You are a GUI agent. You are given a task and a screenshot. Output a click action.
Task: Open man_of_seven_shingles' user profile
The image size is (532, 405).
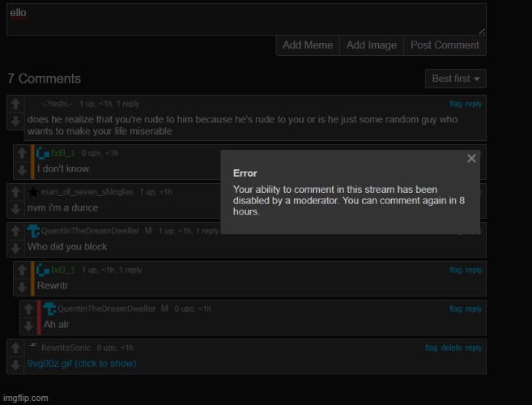pyautogui.click(x=87, y=192)
